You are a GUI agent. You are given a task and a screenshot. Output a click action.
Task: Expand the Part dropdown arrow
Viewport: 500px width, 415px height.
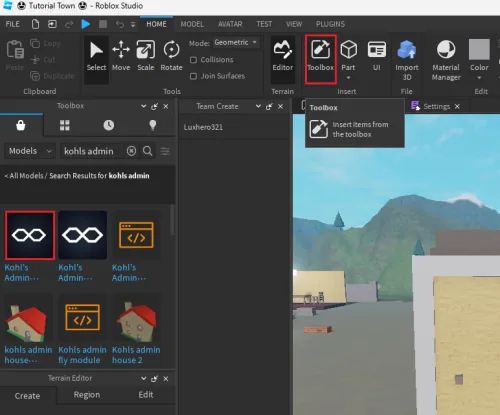(x=348, y=78)
